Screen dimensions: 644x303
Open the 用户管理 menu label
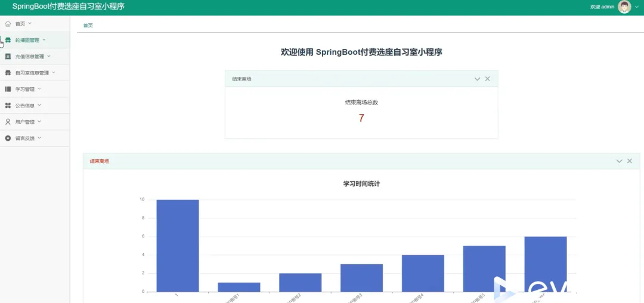25,122
